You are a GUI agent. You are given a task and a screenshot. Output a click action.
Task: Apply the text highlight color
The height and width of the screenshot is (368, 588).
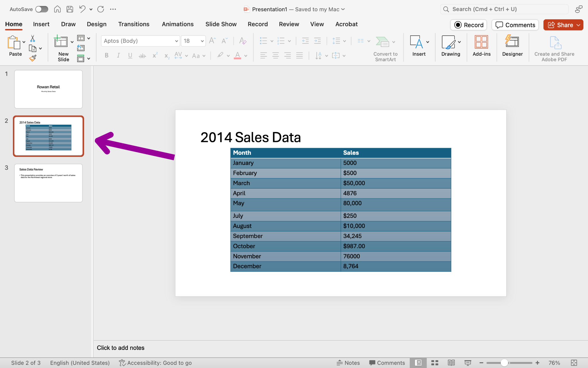(x=220, y=55)
